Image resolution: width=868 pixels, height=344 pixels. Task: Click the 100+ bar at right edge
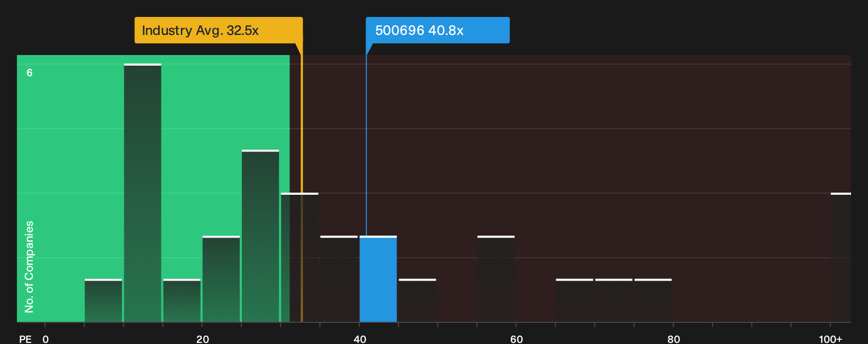coord(841,257)
